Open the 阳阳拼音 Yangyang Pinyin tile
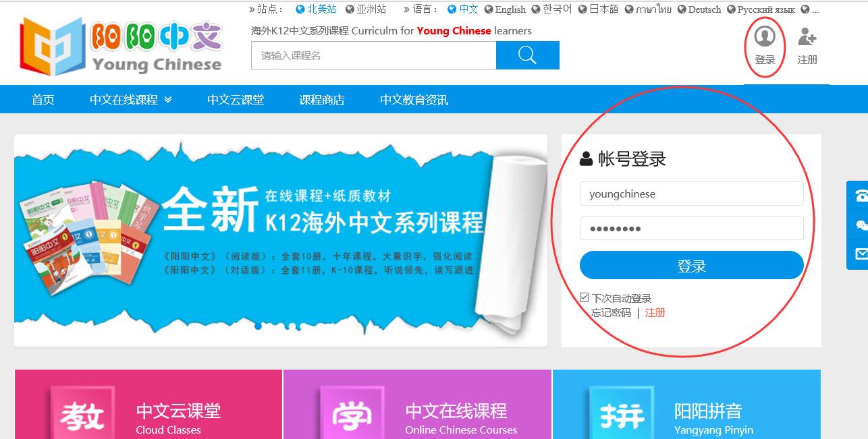 (x=686, y=405)
